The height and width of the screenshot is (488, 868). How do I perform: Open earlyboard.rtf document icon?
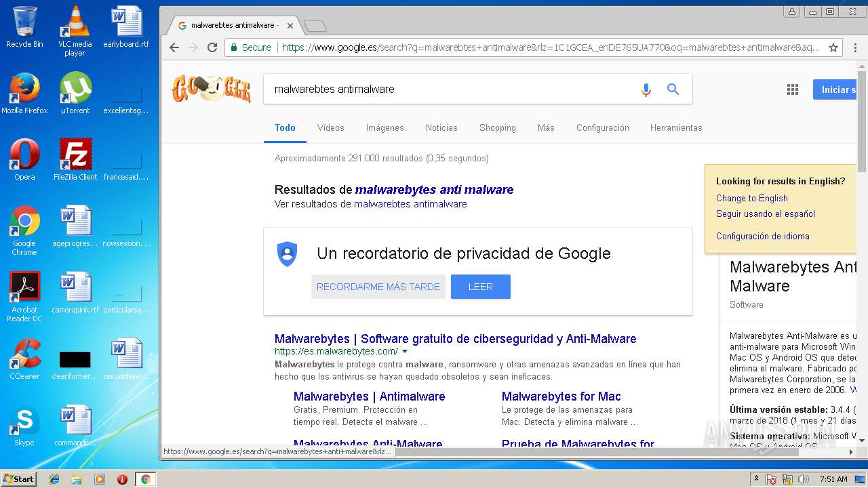pyautogui.click(x=126, y=27)
